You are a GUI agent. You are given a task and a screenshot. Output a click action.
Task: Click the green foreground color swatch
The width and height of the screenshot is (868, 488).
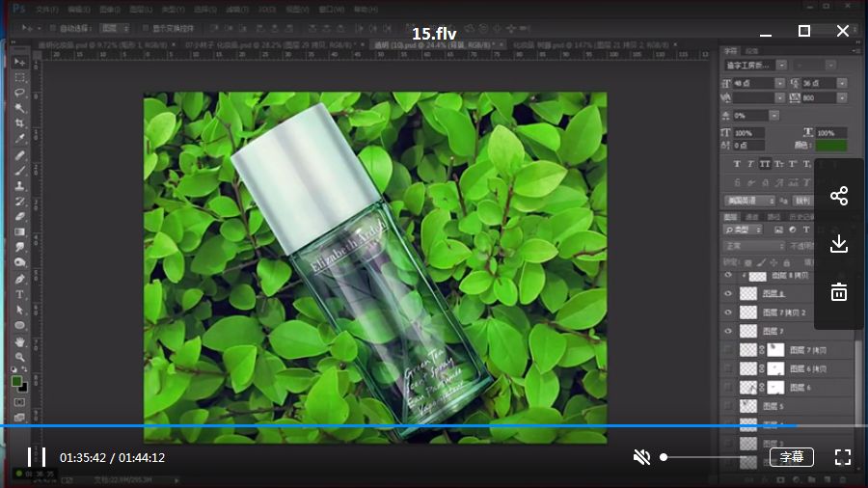16,381
